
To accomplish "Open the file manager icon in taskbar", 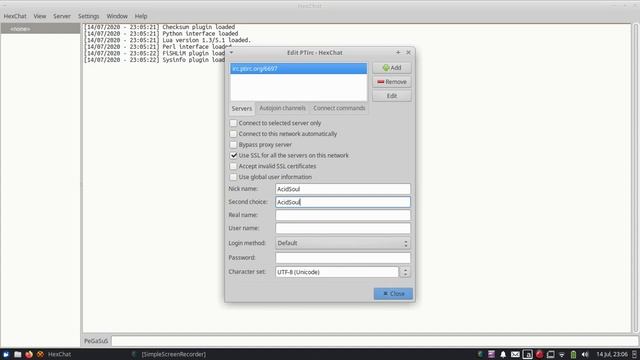I will (18, 354).
